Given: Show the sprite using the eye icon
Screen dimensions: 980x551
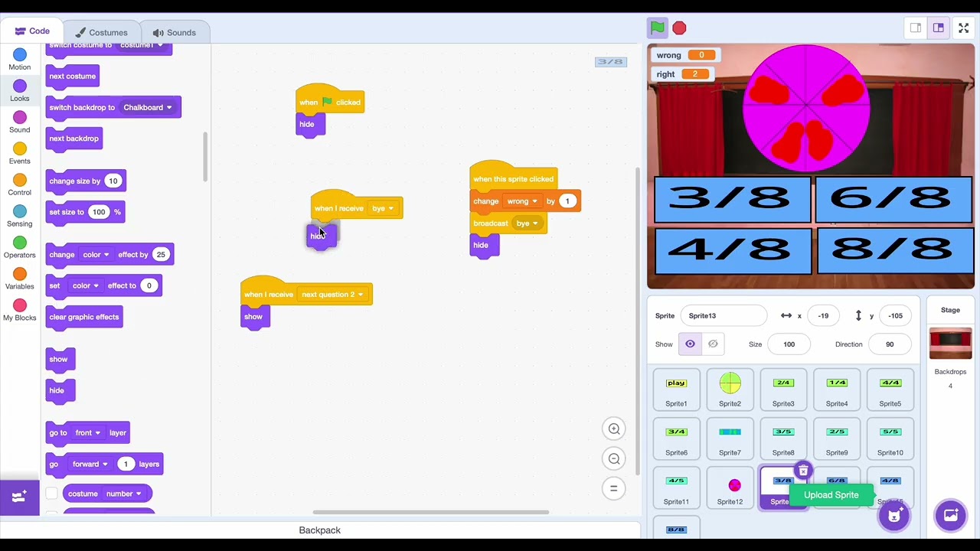Looking at the screenshot, I should [x=690, y=344].
